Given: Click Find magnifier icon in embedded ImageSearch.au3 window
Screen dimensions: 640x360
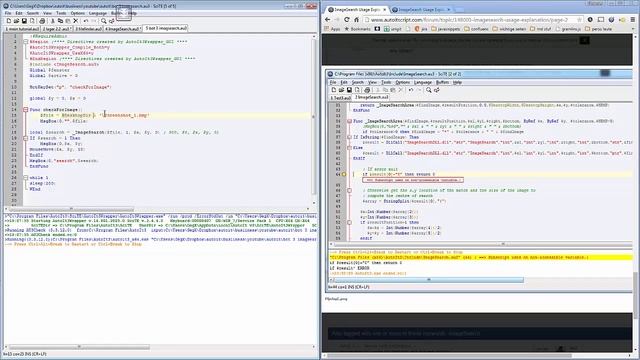Looking at the screenshot, I should [429, 90].
